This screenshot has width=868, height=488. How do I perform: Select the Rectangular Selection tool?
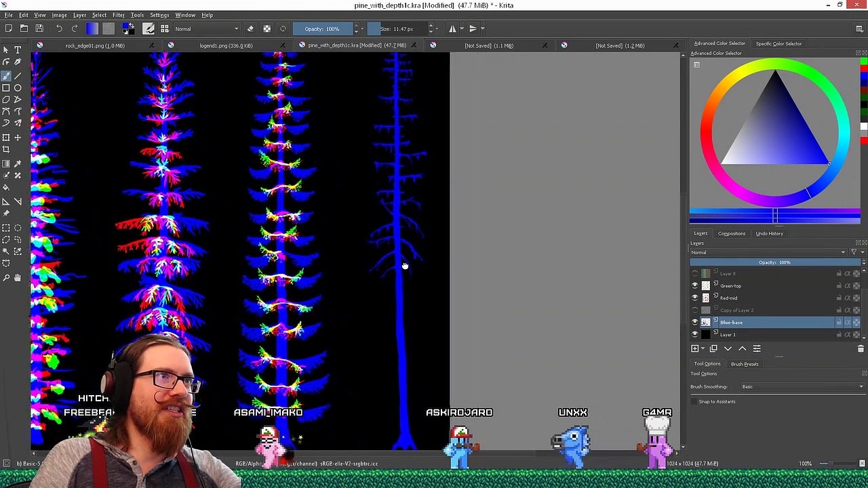click(6, 227)
